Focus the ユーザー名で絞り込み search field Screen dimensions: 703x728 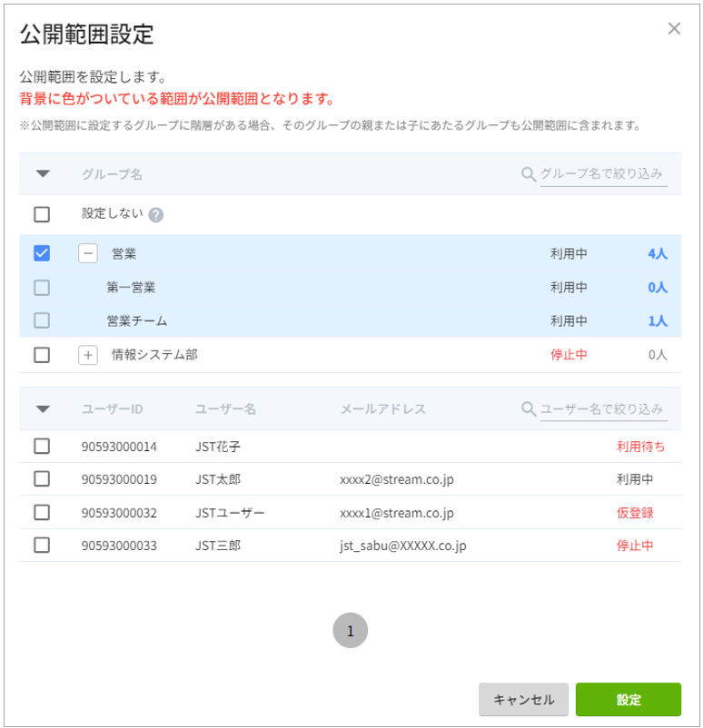click(603, 409)
